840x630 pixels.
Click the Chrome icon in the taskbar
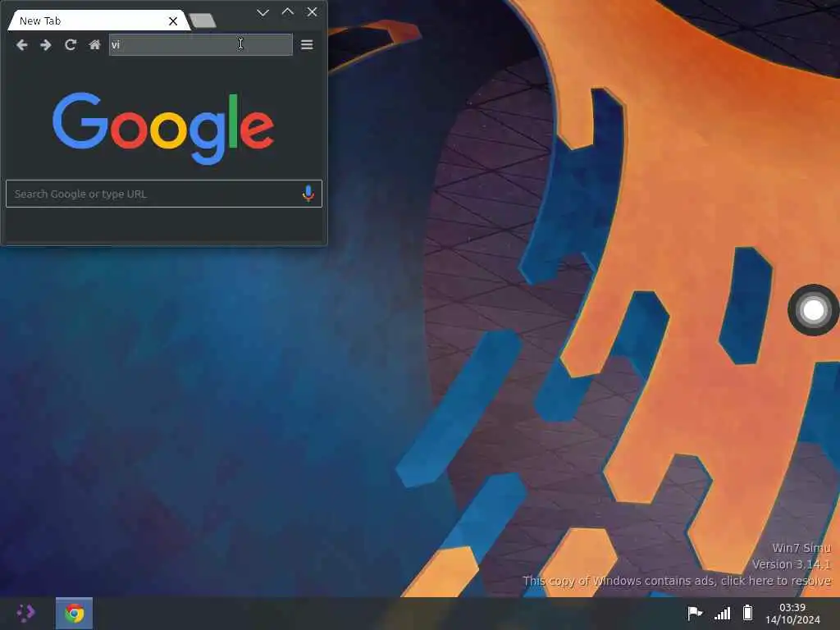click(75, 614)
